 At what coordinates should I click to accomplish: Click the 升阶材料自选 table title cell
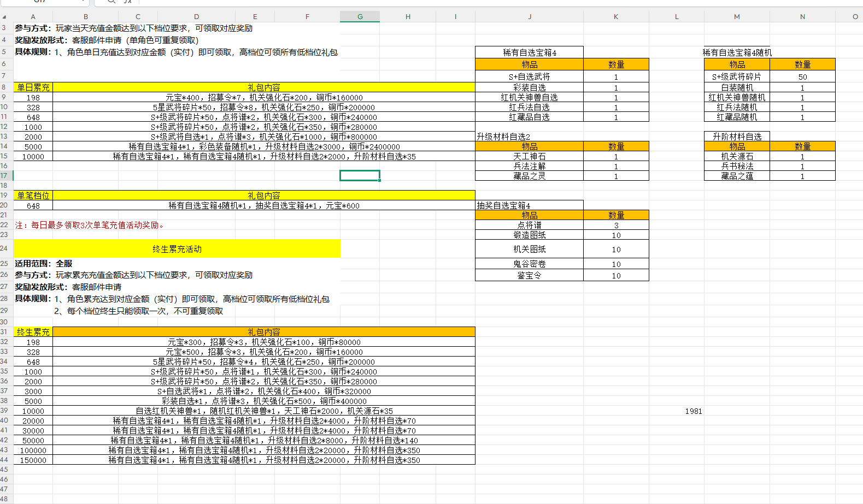click(x=737, y=137)
